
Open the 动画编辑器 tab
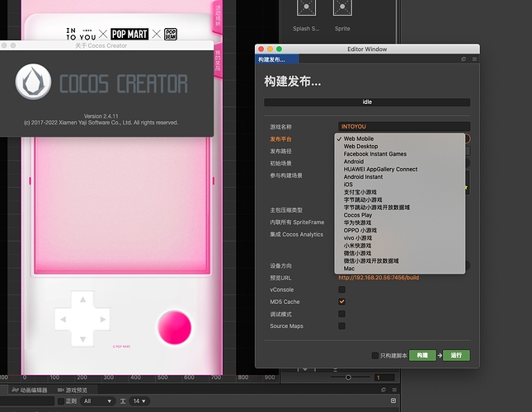(30, 390)
